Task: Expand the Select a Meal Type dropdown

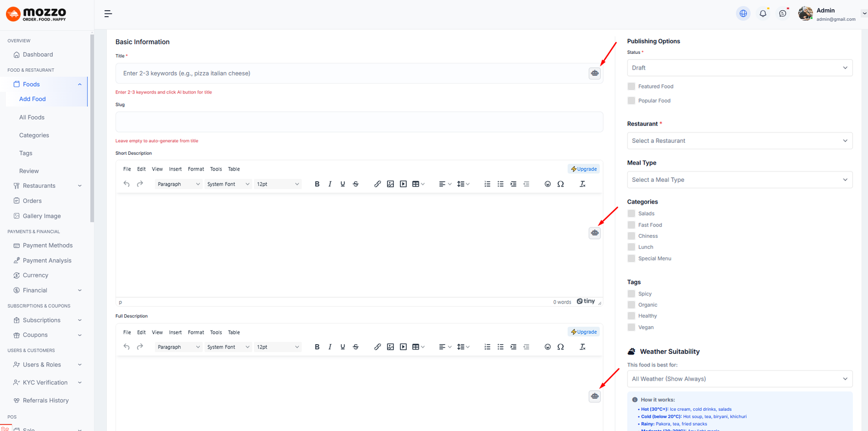Action: pyautogui.click(x=739, y=180)
